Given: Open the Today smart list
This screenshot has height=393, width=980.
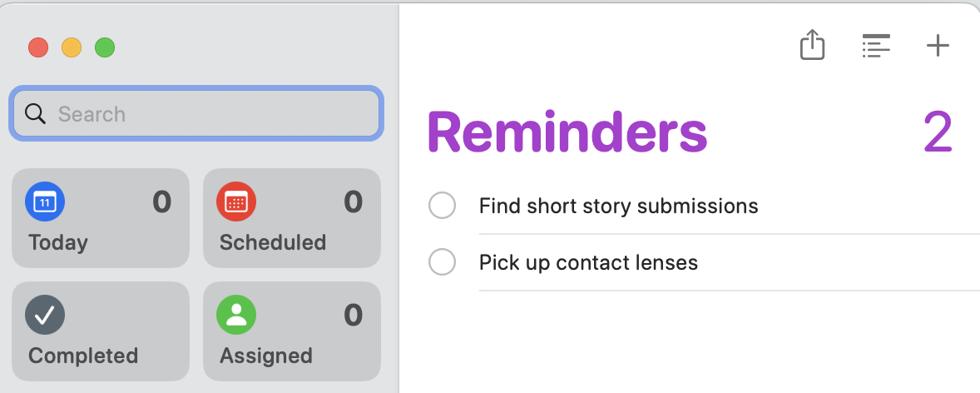Looking at the screenshot, I should tap(101, 241).
